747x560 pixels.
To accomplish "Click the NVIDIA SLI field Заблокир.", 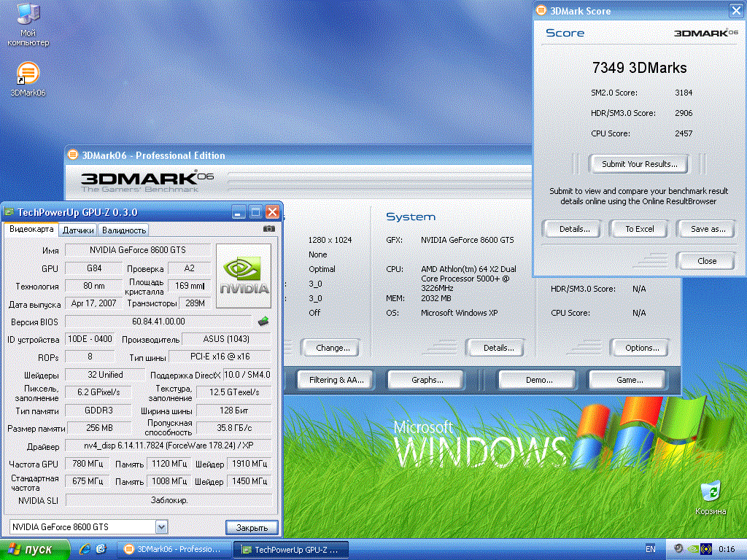I will (169, 500).
